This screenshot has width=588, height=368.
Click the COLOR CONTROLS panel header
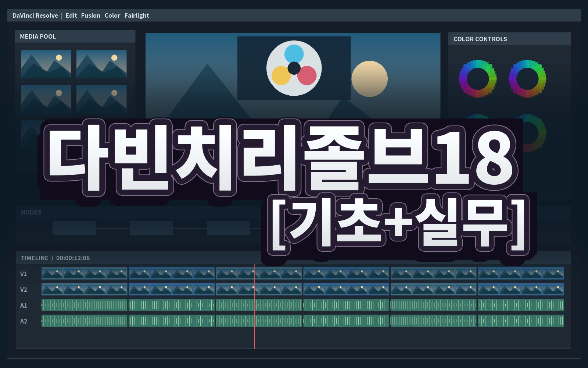(x=509, y=39)
